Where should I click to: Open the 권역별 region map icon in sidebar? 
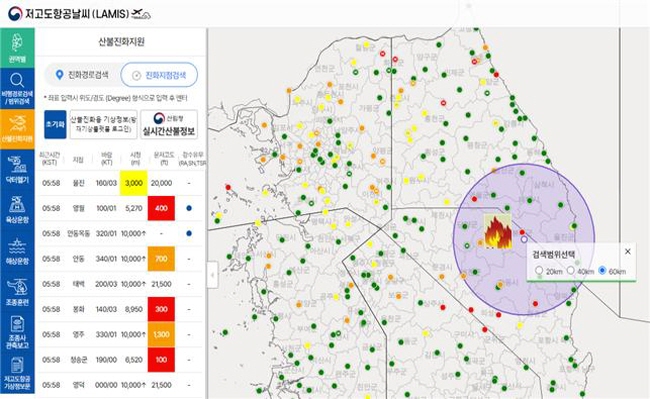(x=17, y=47)
